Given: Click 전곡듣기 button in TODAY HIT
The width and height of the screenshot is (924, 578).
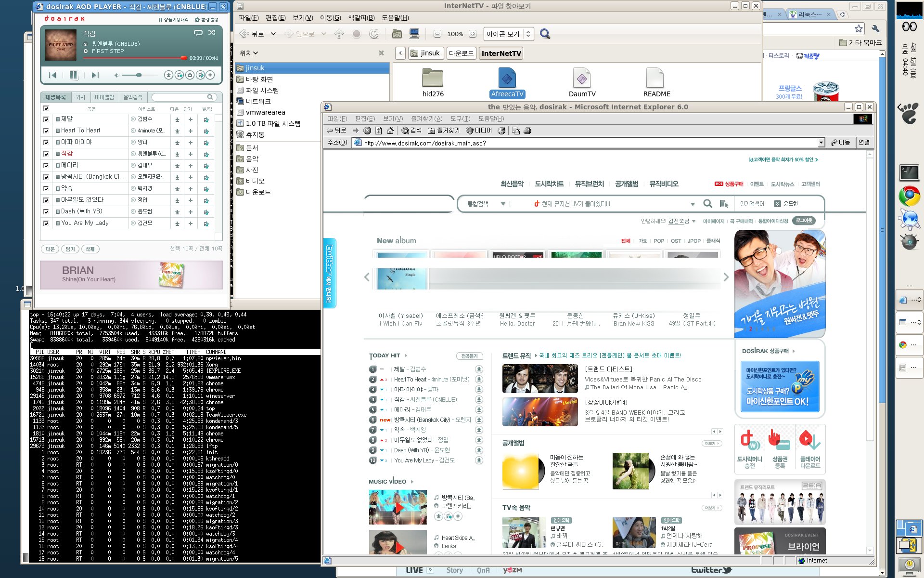Looking at the screenshot, I should [x=469, y=356].
